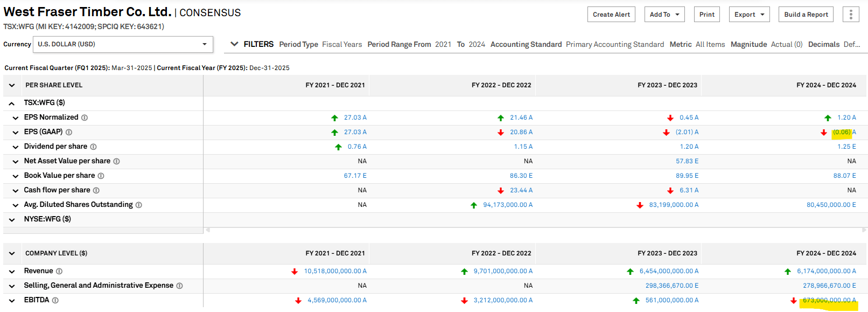868x312 pixels.
Task: Click SG&A FY 2024 value 278,966,670.00 E
Action: pos(829,286)
